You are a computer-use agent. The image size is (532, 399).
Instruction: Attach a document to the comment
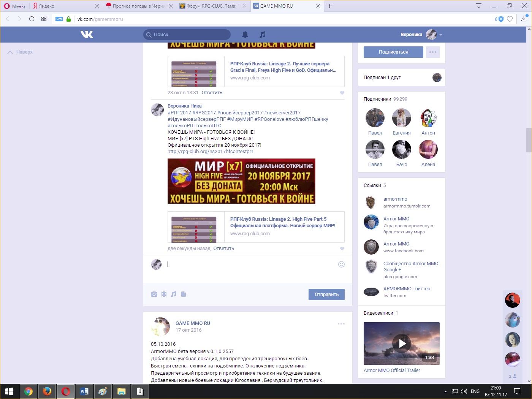184,294
